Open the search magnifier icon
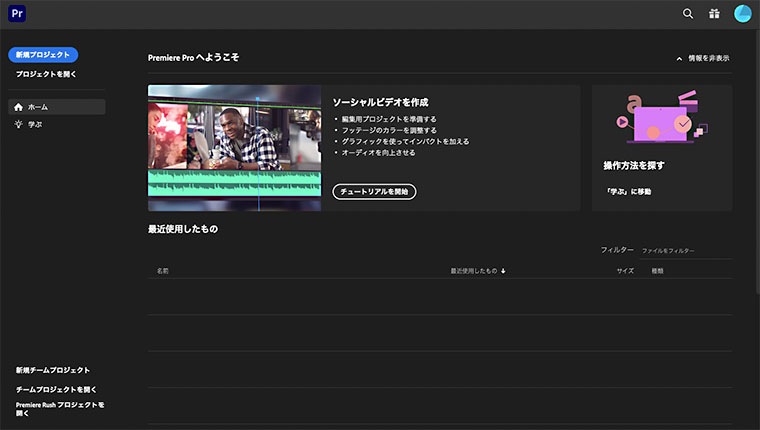This screenshot has width=760, height=430. click(688, 14)
